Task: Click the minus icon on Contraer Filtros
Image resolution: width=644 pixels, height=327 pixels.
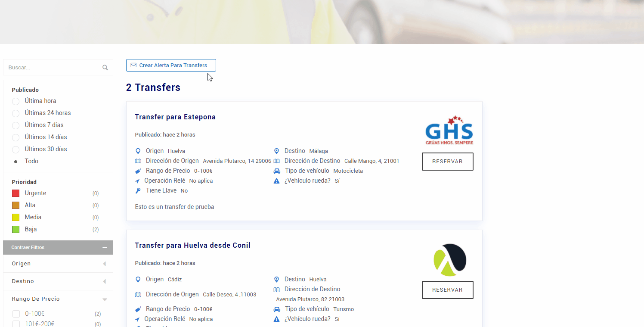Action: coord(105,247)
